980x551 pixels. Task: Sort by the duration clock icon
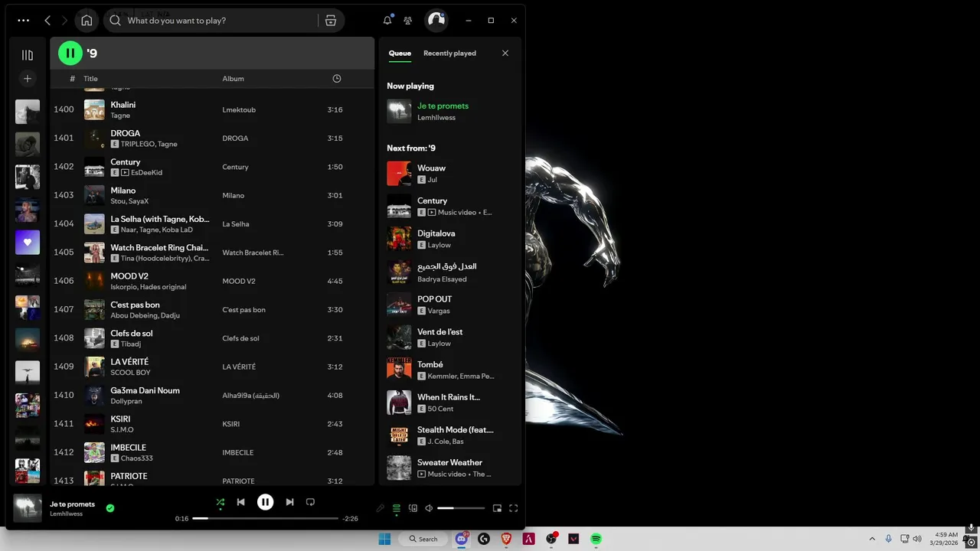click(337, 79)
